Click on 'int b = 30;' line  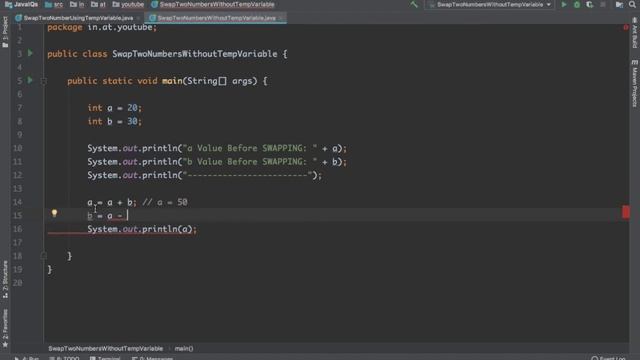[114, 121]
